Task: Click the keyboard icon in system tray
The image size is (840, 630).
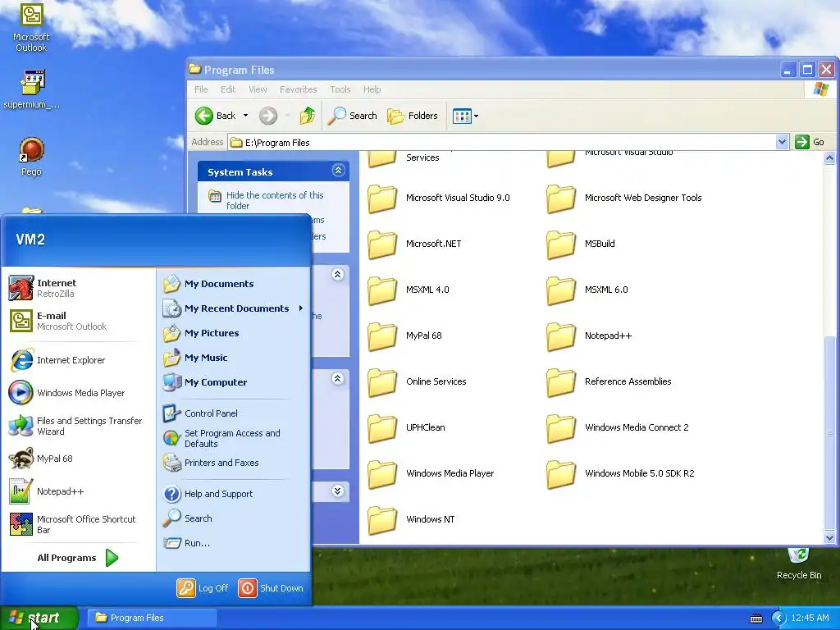Action: [x=756, y=619]
